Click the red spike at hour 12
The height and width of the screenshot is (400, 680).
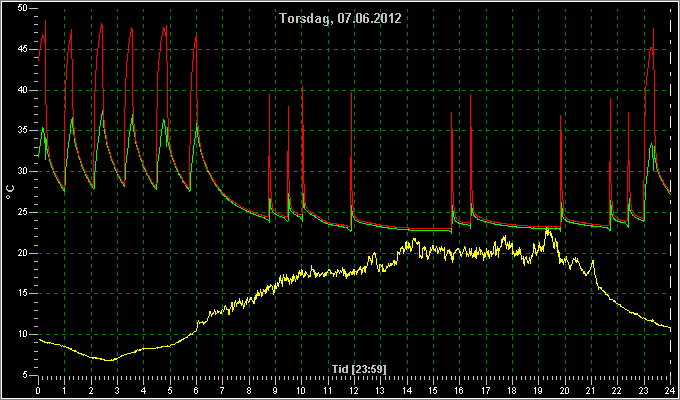point(352,93)
